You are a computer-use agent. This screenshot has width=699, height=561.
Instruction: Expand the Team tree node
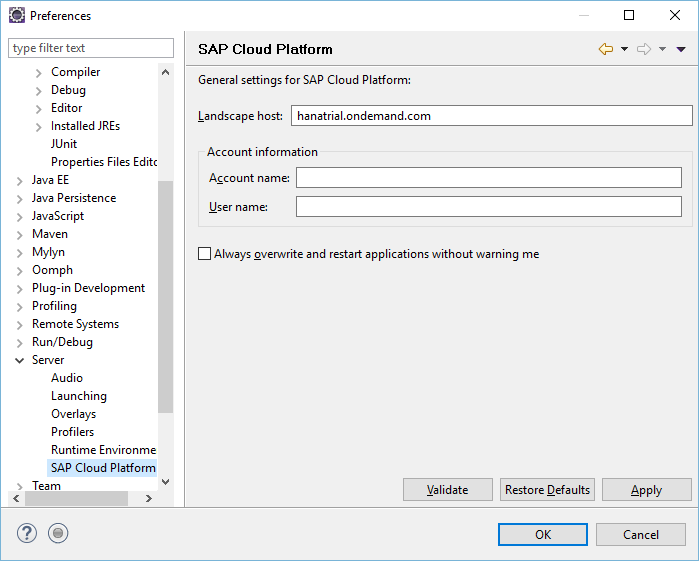(x=20, y=486)
